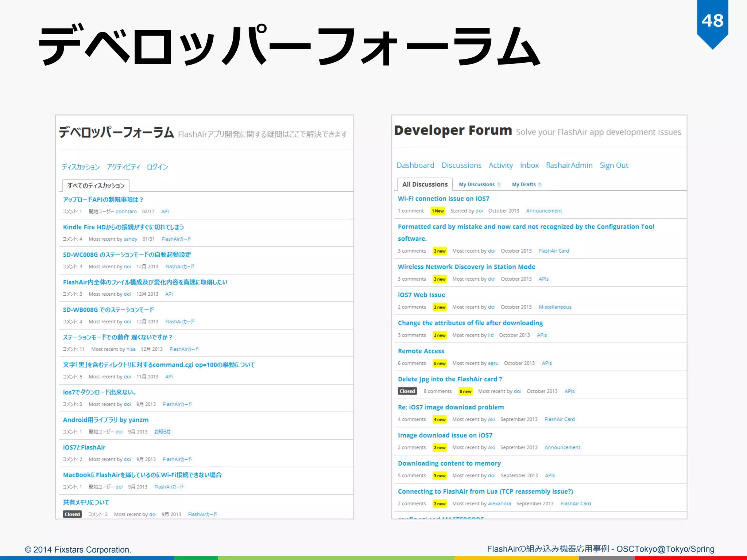The image size is (747, 560).
Task: Click the Sign Out link
Action: (x=614, y=165)
